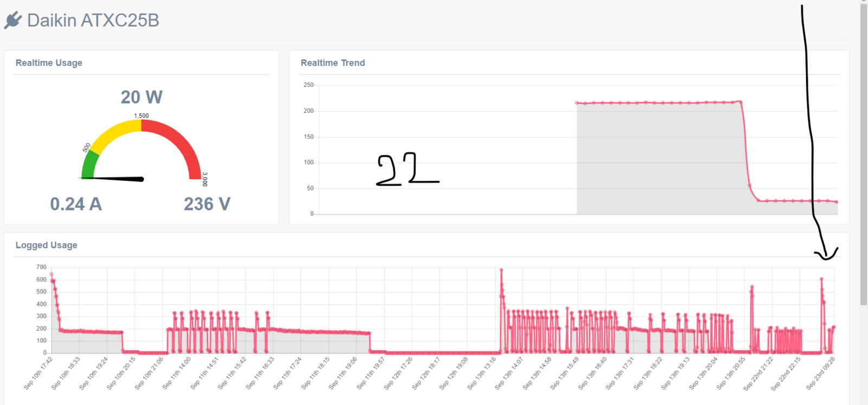Click the Sep 11th 14:00 axis label

(177, 373)
